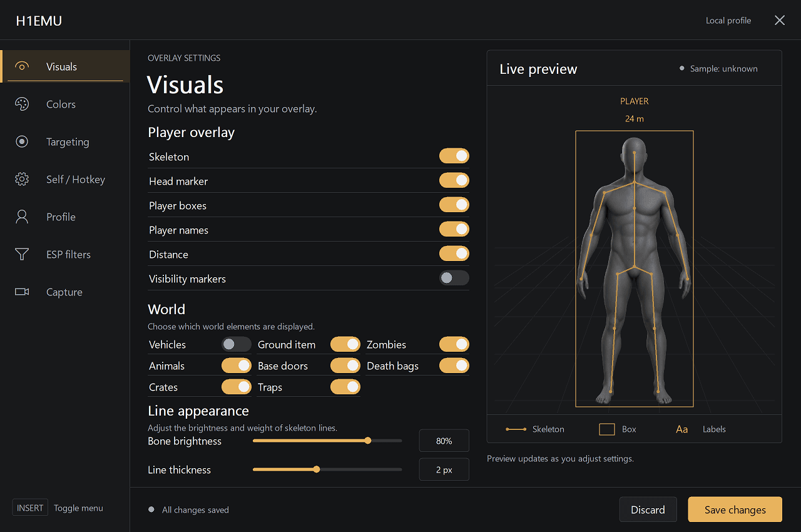Click the target icon beside Targeting

coord(22,141)
